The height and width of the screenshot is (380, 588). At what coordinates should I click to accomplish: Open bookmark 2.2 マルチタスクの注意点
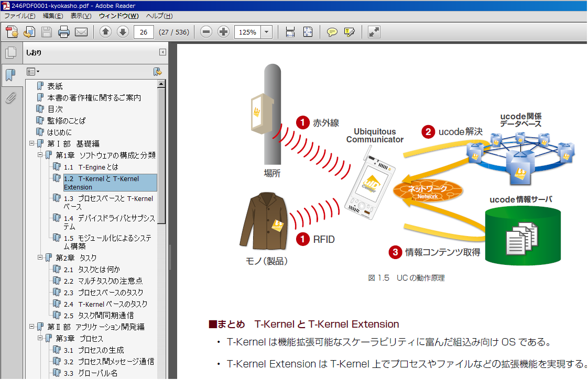[x=103, y=281]
